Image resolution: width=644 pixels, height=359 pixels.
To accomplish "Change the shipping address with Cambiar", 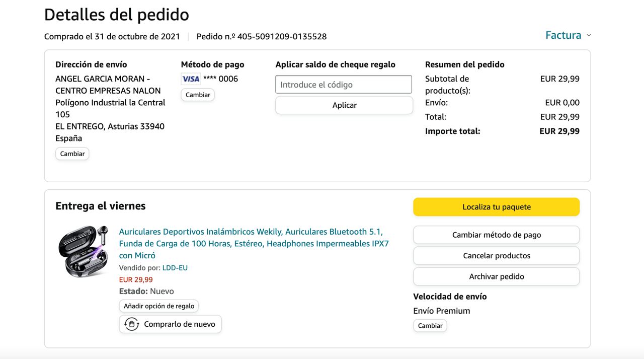I will 72,154.
